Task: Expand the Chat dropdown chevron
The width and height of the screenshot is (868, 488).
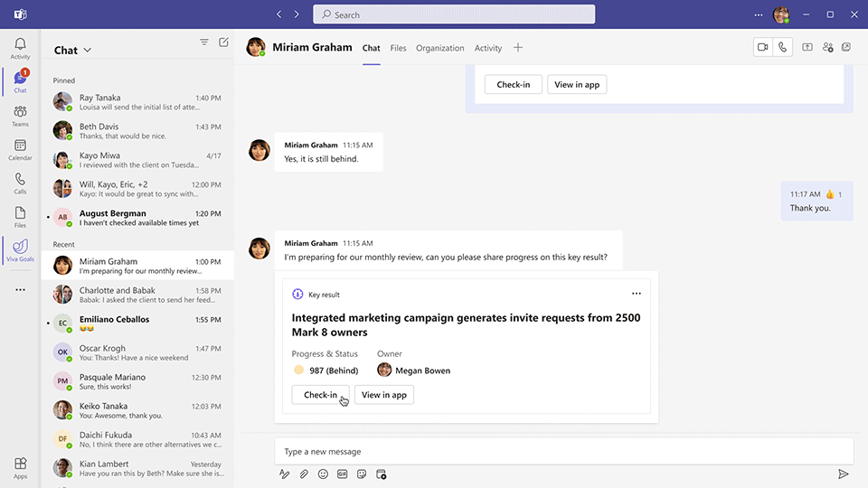Action: (88, 51)
